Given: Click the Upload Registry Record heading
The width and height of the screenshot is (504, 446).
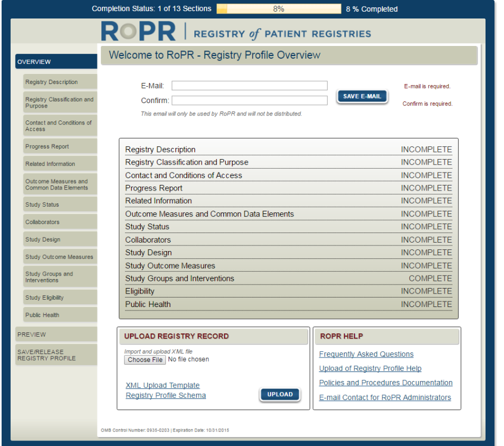Looking at the screenshot, I should 176,336.
